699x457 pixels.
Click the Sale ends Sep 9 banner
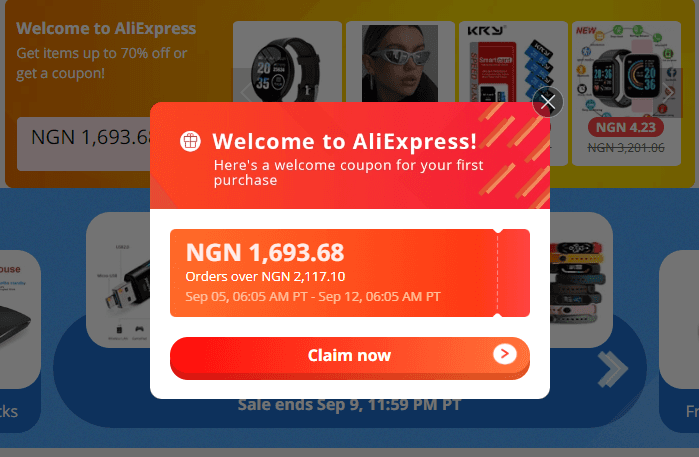(349, 405)
